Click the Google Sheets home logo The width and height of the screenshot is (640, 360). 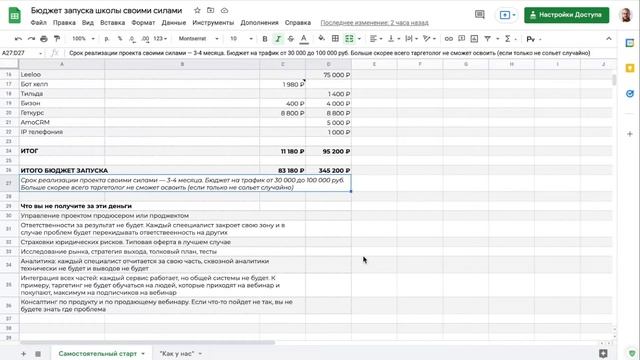(15, 16)
